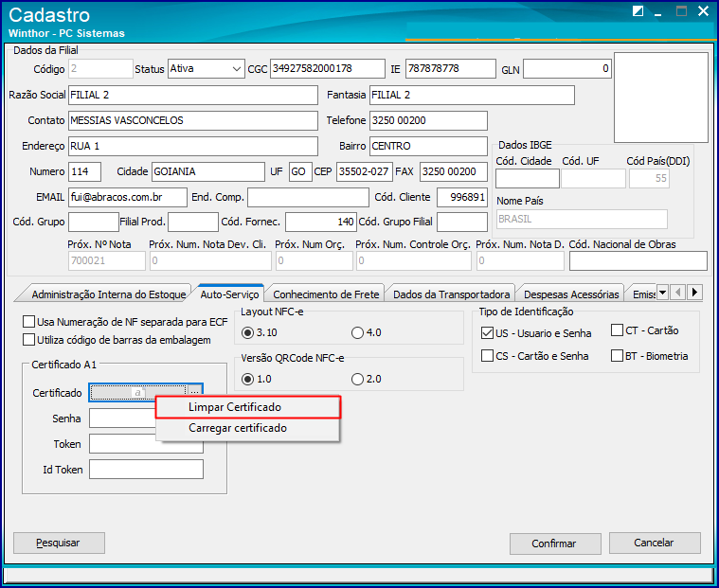Click the Pesquisar button

(59, 543)
